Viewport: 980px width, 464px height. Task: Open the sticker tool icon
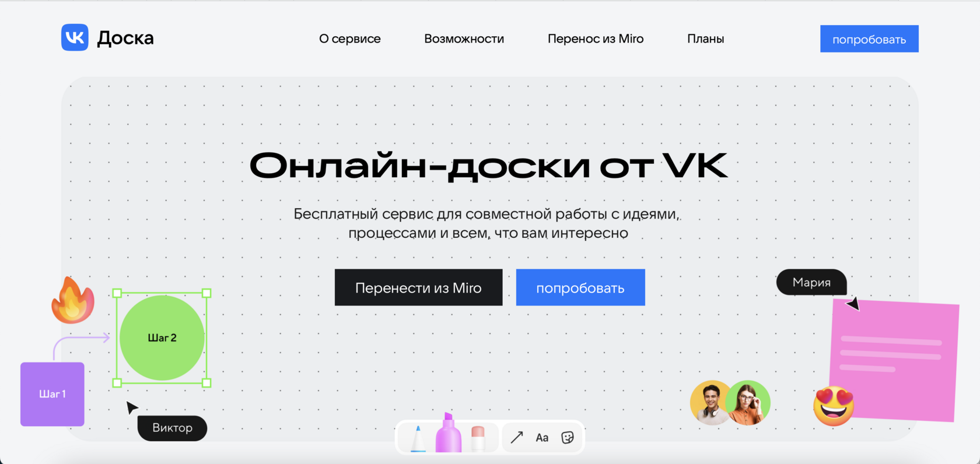pyautogui.click(x=568, y=437)
